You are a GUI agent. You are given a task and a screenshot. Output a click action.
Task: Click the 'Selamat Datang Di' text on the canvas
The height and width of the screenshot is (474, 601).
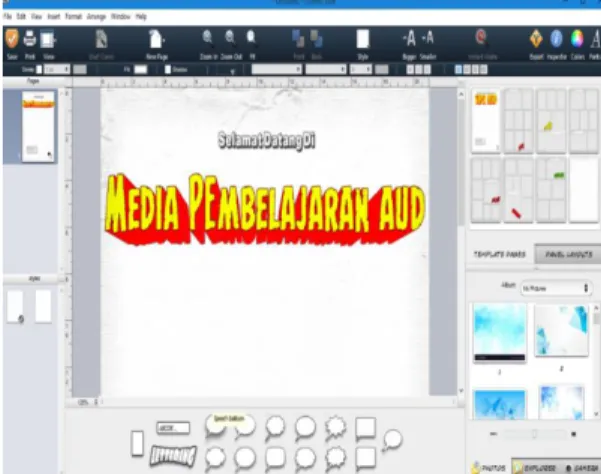click(x=267, y=141)
